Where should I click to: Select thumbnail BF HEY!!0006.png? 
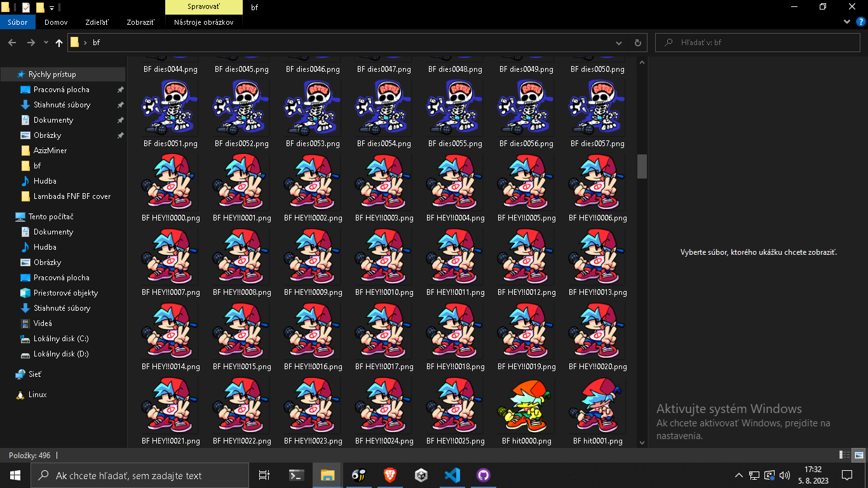[x=597, y=182]
